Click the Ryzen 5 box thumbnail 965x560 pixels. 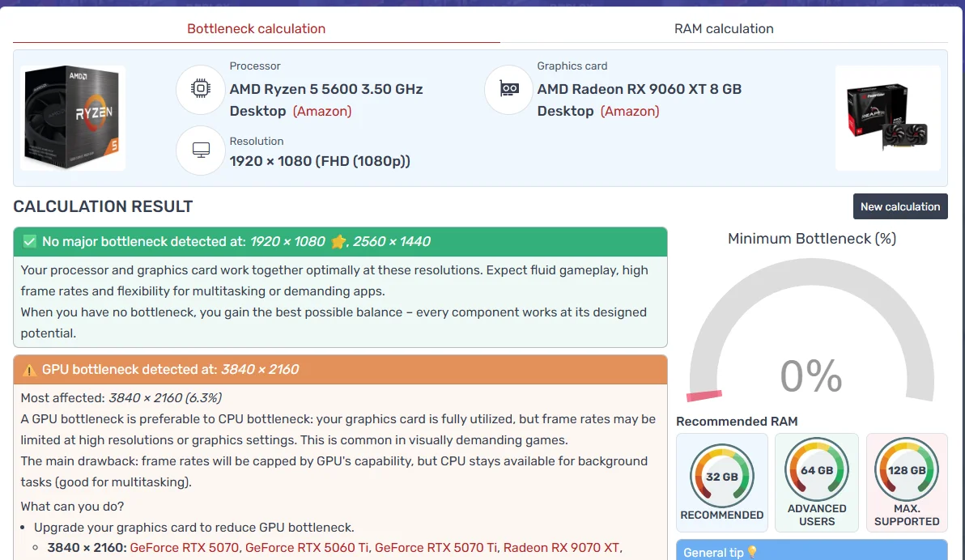[x=73, y=117]
